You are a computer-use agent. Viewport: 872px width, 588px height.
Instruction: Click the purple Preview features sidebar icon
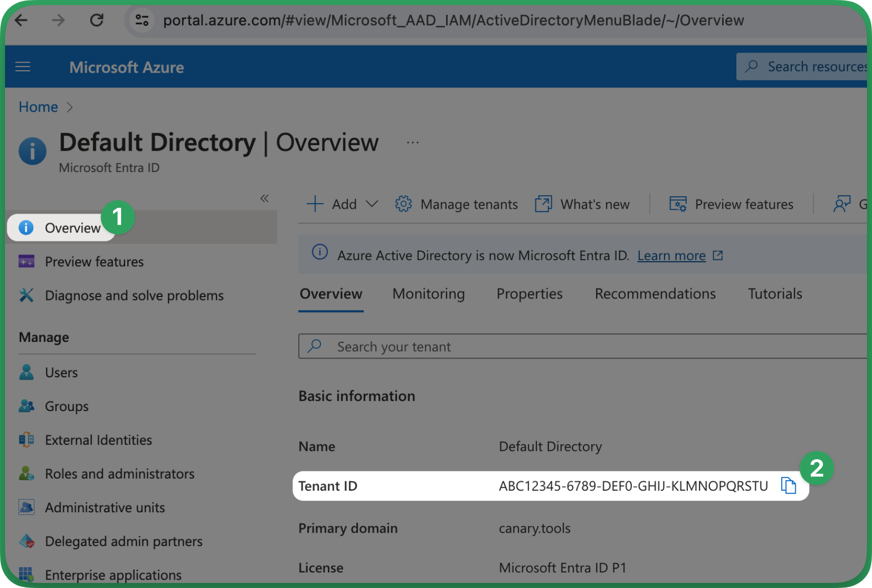(26, 261)
